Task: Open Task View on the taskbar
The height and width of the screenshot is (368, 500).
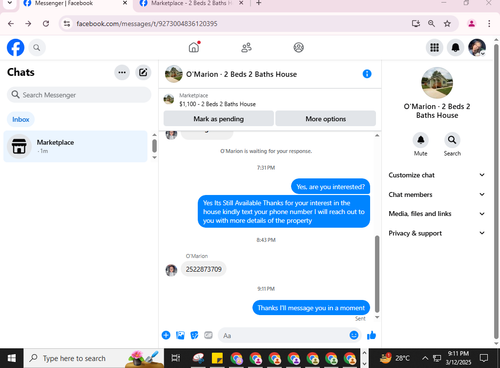Action: (x=175, y=358)
